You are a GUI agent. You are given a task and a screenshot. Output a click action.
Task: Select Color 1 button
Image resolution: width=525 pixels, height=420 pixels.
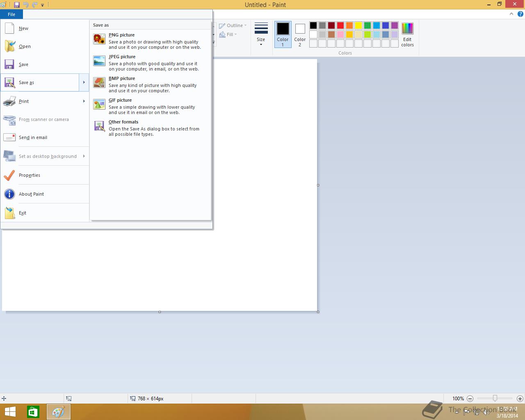coord(283,34)
